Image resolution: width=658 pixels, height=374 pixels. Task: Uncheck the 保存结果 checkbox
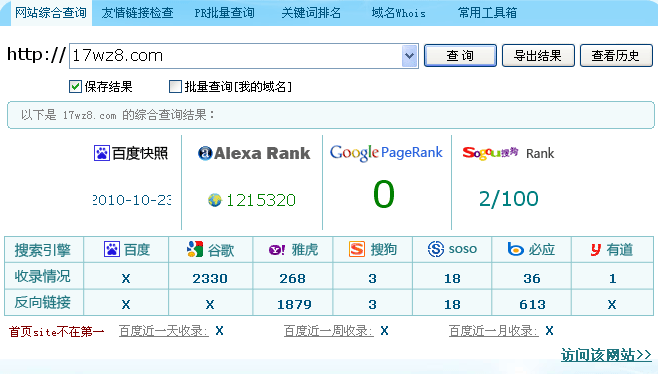point(75,86)
